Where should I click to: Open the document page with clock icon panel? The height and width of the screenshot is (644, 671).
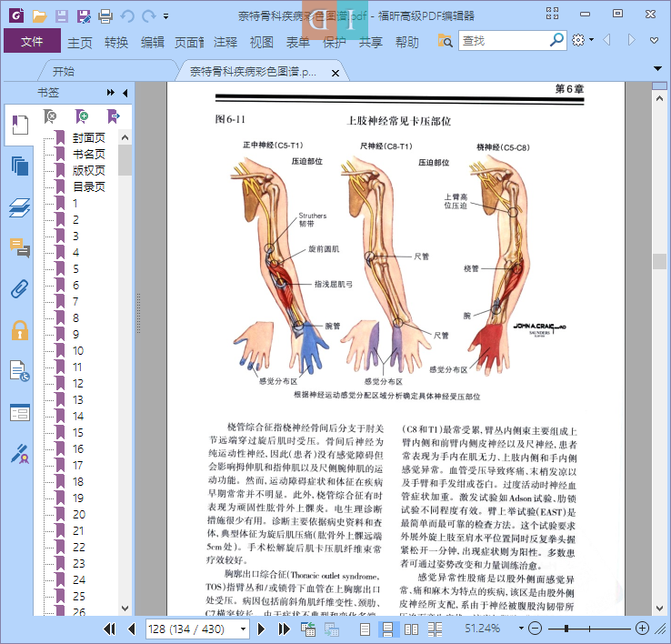20,371
